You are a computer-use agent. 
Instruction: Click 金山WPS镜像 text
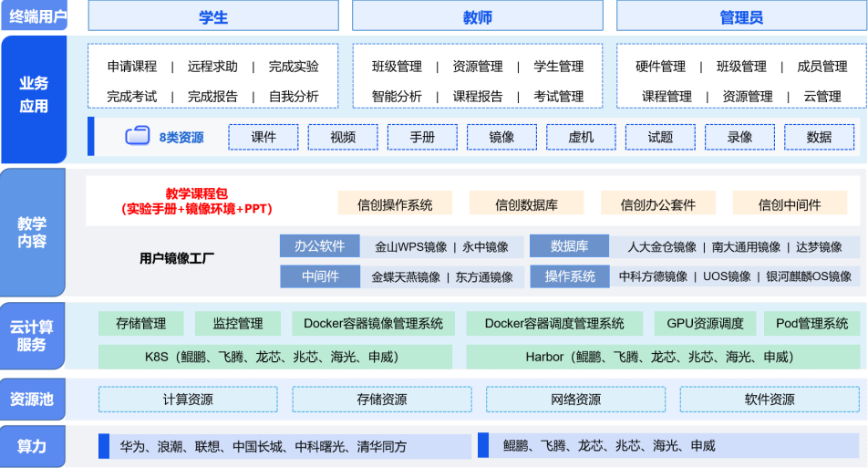coord(410,247)
